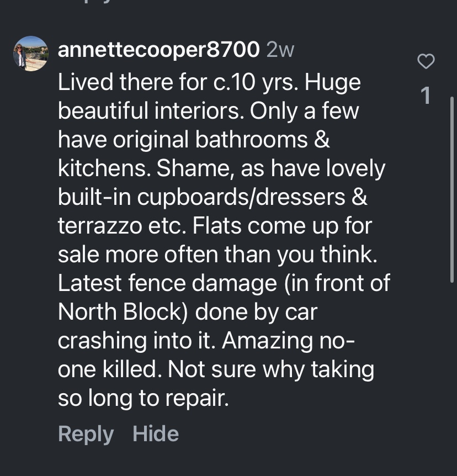Screen dimensions: 457x476
Task: Click the text 'so long to repair.'
Action: [143, 398]
